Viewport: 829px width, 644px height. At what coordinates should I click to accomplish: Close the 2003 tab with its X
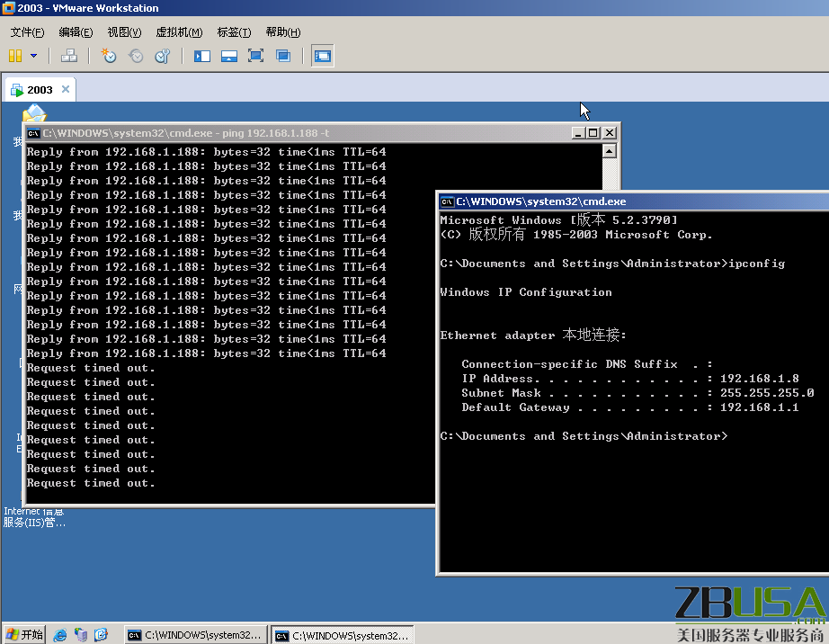(66, 89)
